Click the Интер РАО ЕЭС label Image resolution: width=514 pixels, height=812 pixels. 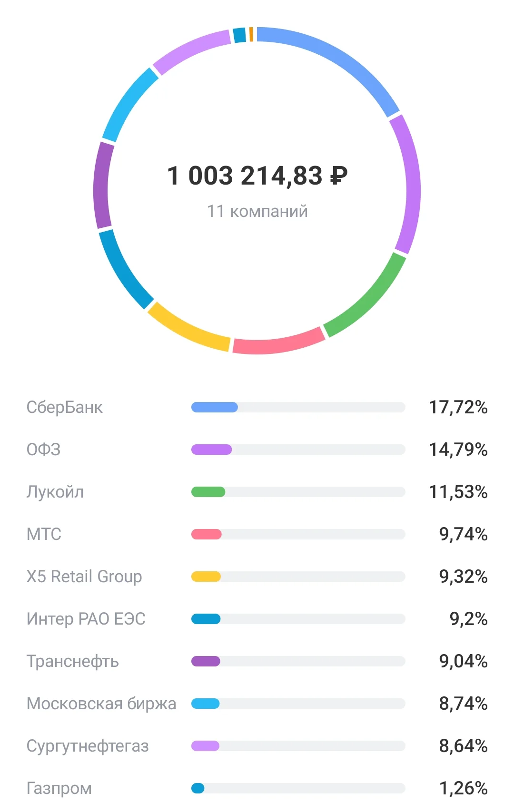pos(86,619)
